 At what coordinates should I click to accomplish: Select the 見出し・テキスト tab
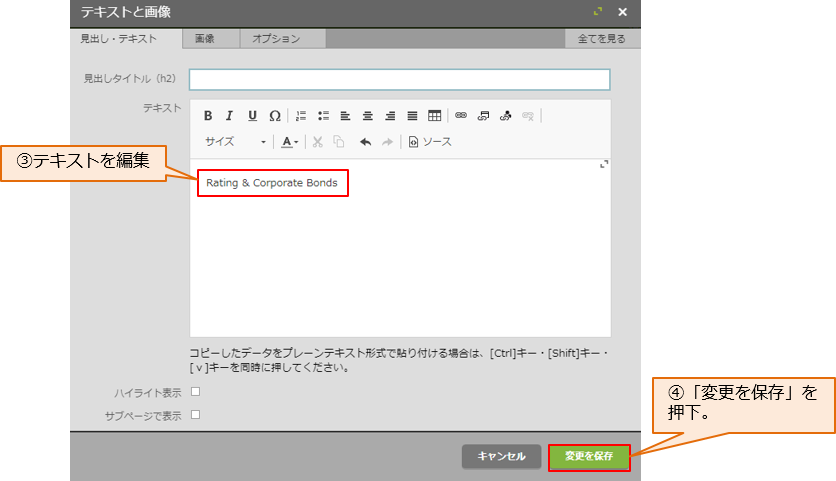pyautogui.click(x=126, y=38)
